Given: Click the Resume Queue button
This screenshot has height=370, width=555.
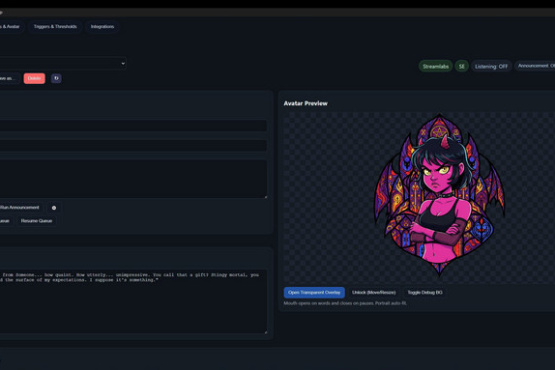Looking at the screenshot, I should [x=36, y=221].
